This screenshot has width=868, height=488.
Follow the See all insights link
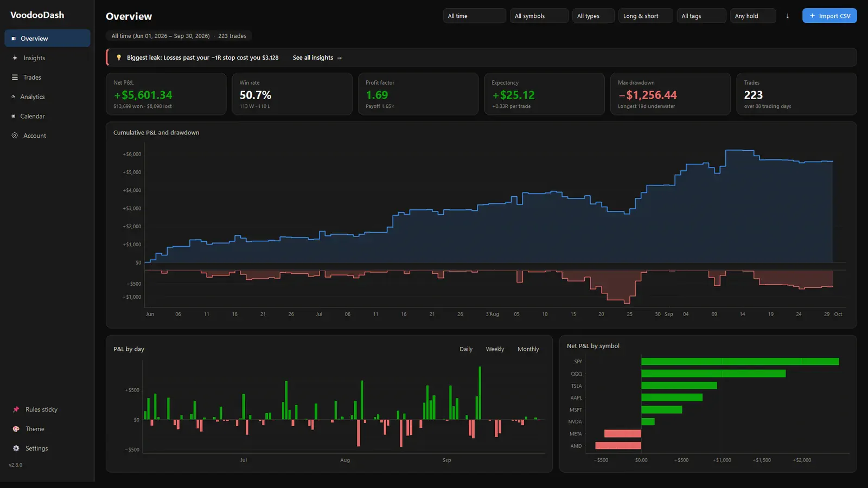pos(317,57)
